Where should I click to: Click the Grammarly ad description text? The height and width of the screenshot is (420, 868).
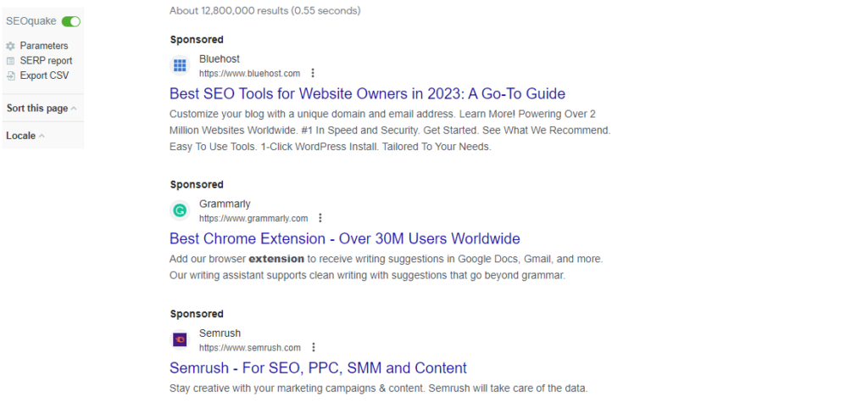(x=387, y=267)
